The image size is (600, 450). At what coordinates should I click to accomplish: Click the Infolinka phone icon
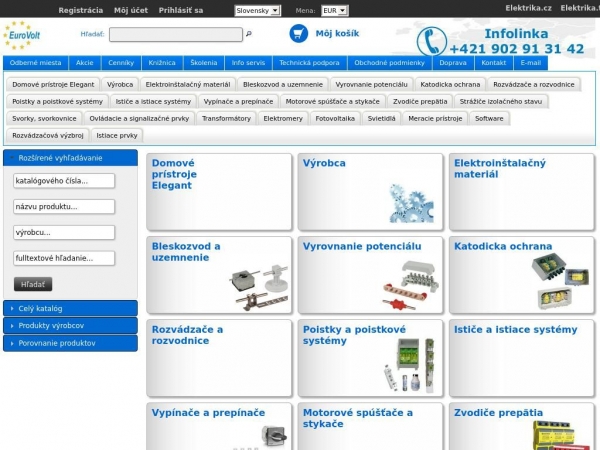click(431, 41)
